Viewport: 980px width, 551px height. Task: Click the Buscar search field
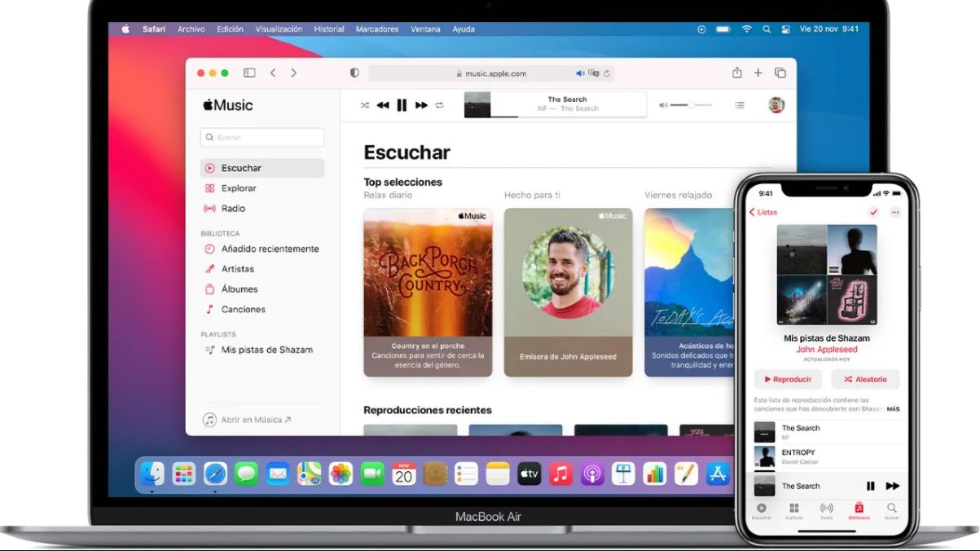(262, 138)
